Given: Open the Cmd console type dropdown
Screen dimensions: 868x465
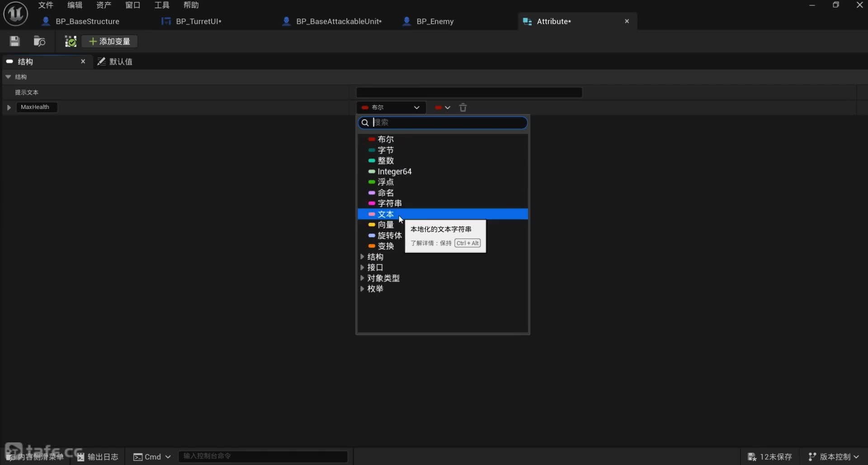Looking at the screenshot, I should (152, 457).
